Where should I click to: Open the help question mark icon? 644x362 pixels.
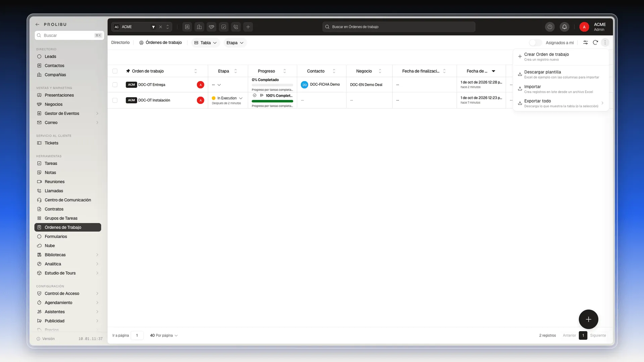550,27
